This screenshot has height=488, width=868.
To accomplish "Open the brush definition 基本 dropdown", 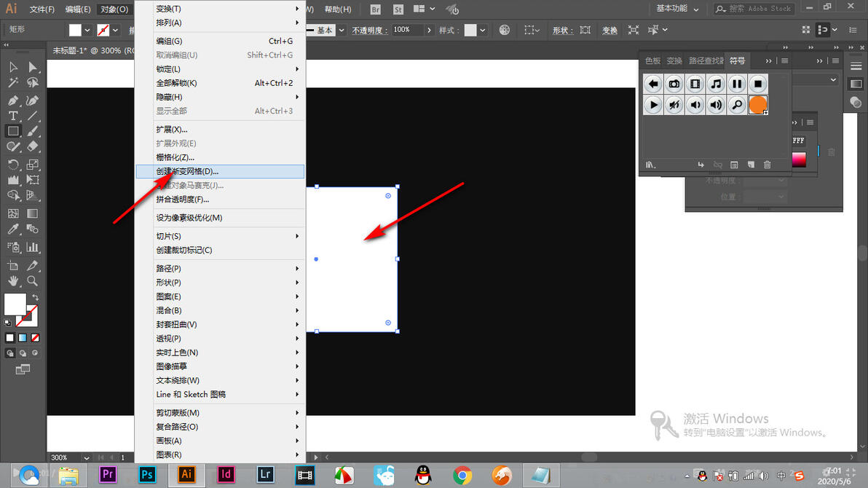I will click(x=342, y=31).
